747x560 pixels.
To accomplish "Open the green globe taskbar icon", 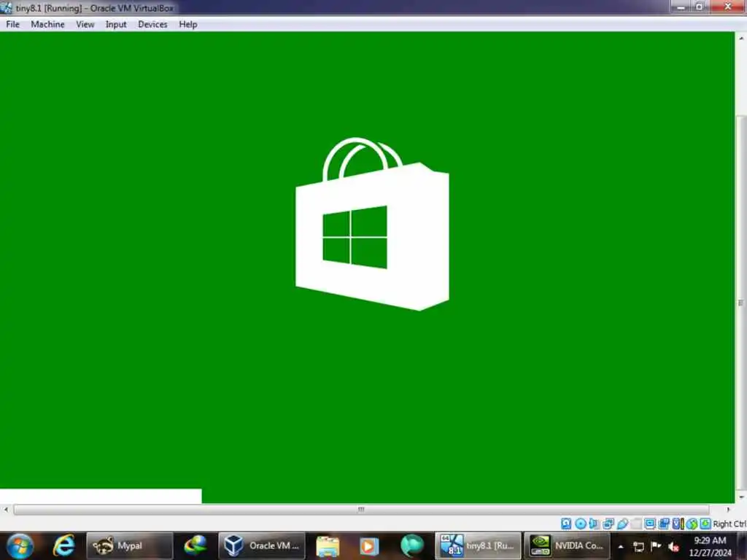I will [x=412, y=545].
